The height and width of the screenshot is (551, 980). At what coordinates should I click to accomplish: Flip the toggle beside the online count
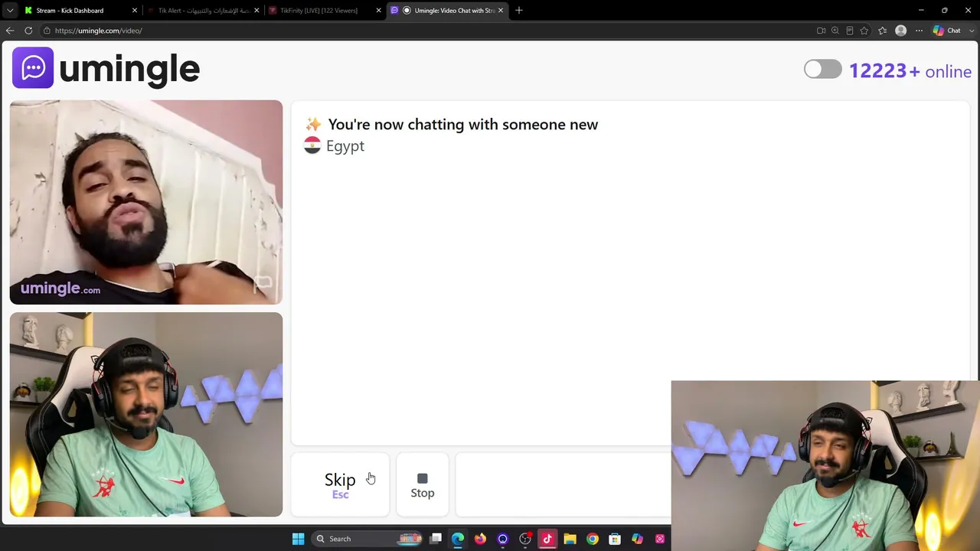pos(823,70)
